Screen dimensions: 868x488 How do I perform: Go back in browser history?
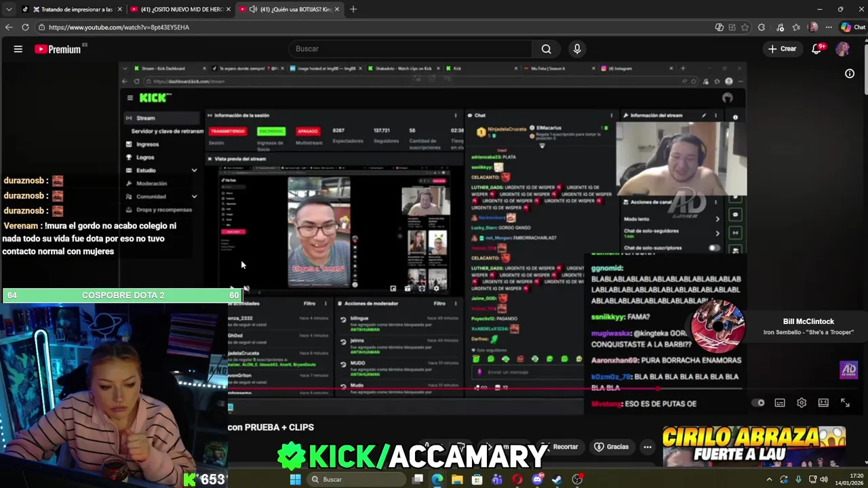(9, 27)
